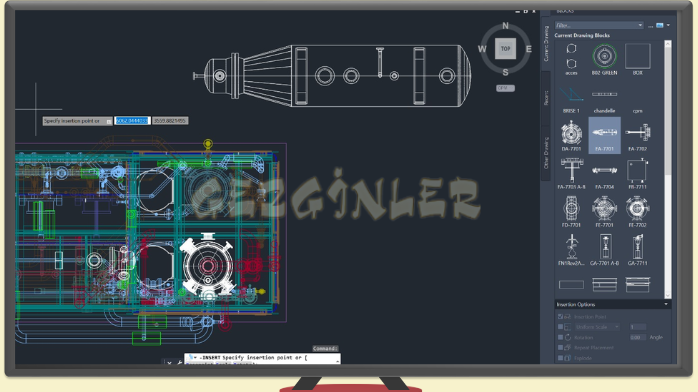Click the Y coordinate input box
The image size is (698, 392).
[170, 121]
